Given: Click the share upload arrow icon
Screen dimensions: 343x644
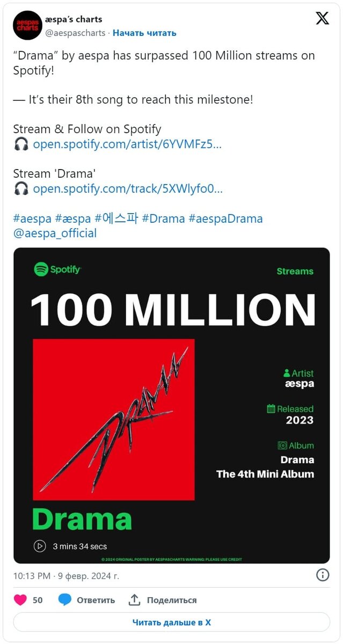Looking at the screenshot, I should point(135,600).
